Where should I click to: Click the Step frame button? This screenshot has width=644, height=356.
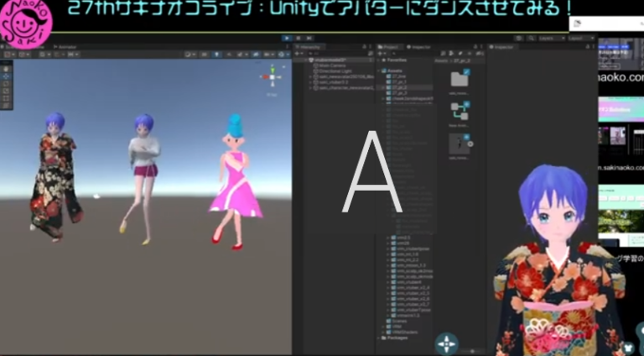(x=310, y=38)
